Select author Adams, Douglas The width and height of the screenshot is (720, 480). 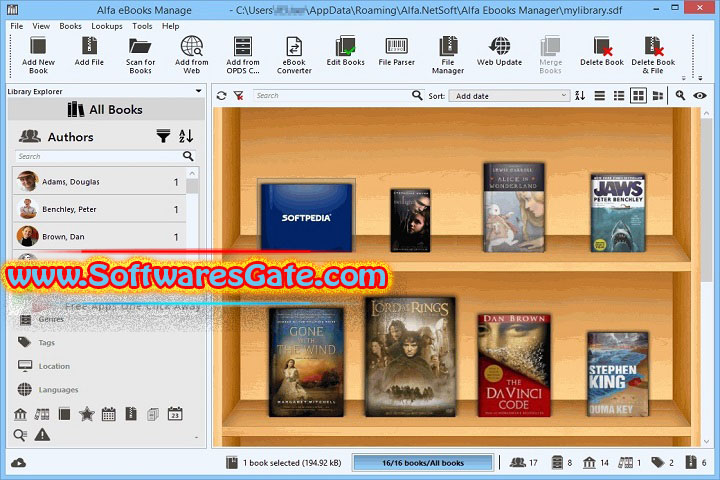99,181
